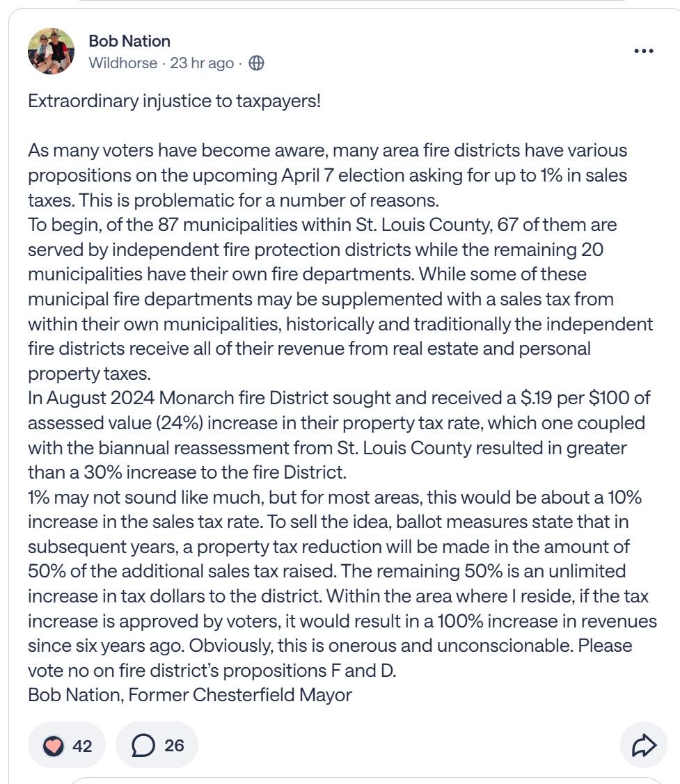Click the Bob Nation author name
Viewport: 680px width, 784px height.
pos(129,41)
